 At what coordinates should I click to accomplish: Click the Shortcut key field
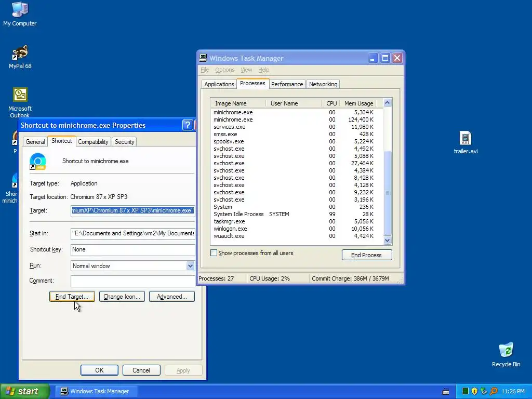(x=132, y=250)
